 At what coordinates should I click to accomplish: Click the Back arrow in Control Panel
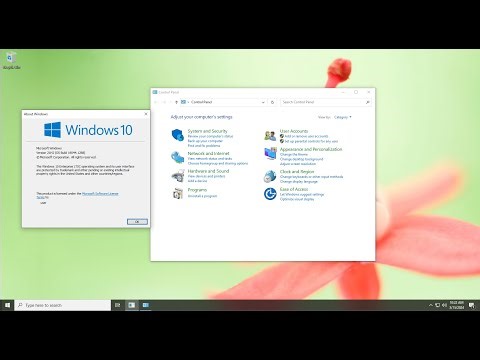tap(156, 102)
